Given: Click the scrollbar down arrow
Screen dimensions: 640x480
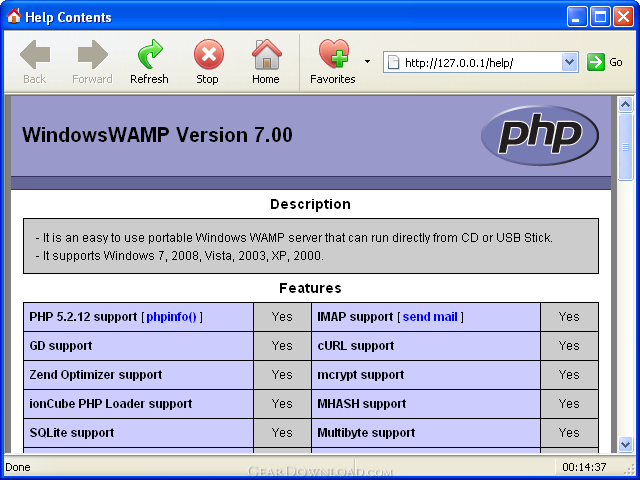Looking at the screenshot, I should coord(625,444).
